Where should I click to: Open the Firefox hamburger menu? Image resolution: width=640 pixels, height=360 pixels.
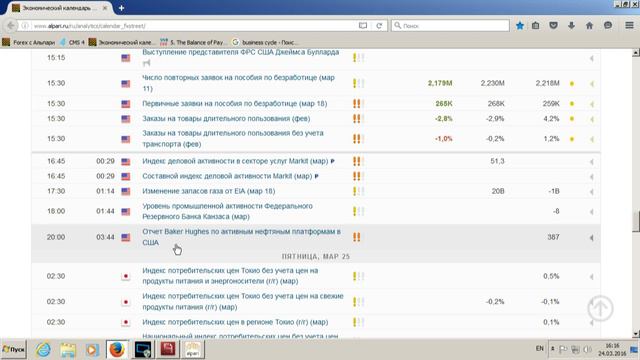click(x=629, y=26)
